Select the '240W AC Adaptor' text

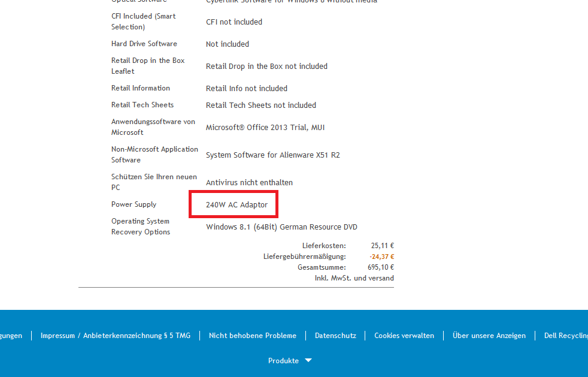237,204
